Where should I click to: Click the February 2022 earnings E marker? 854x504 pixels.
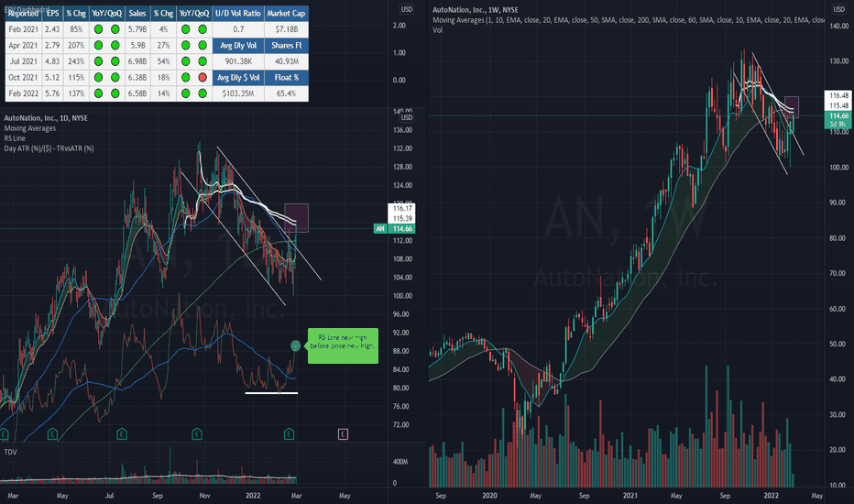(x=290, y=433)
